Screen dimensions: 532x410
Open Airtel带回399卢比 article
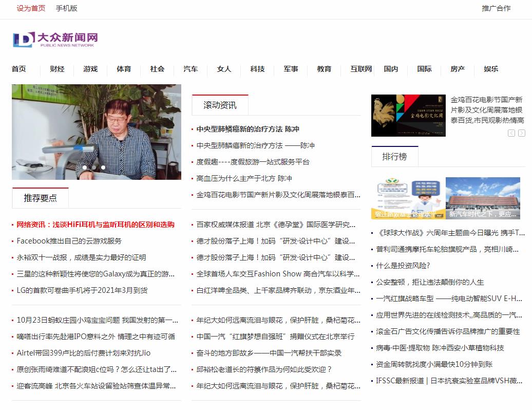(x=84, y=353)
